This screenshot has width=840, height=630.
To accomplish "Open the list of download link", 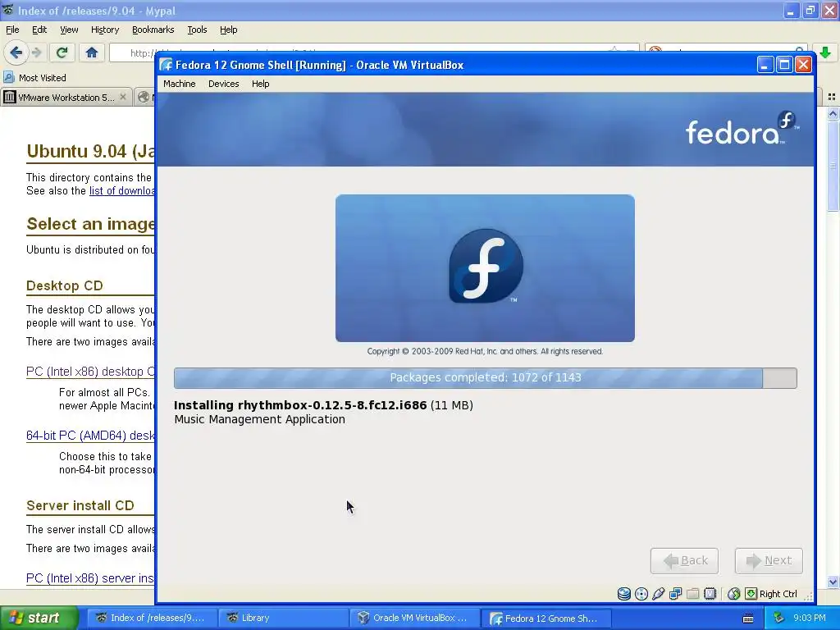I will point(122,190).
